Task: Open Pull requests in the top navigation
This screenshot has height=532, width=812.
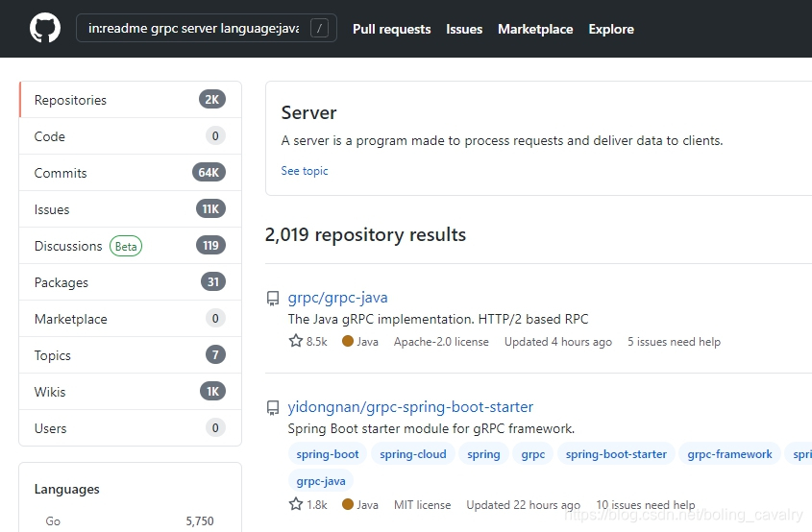Action: coord(391,29)
